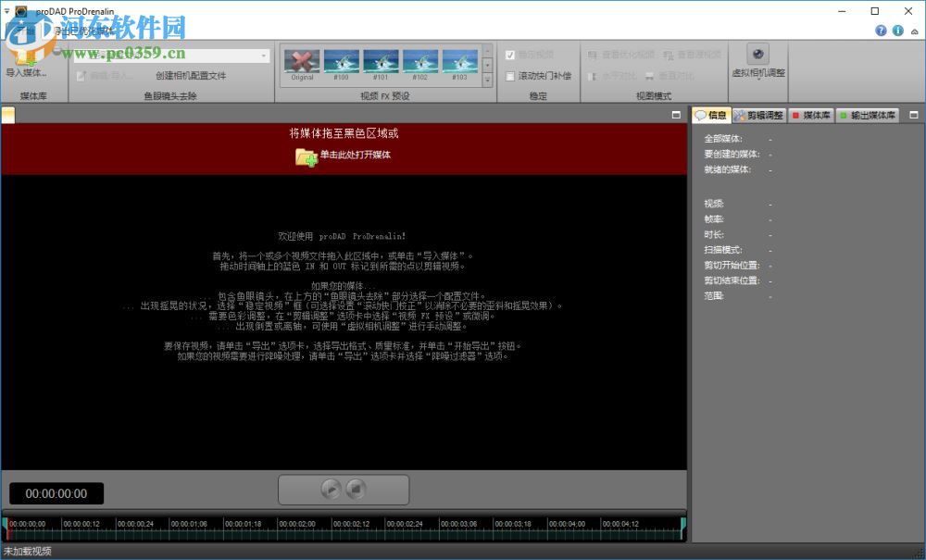Toggle the 稳定视频 stabilize checkbox
The image size is (926, 560).
pyautogui.click(x=510, y=55)
